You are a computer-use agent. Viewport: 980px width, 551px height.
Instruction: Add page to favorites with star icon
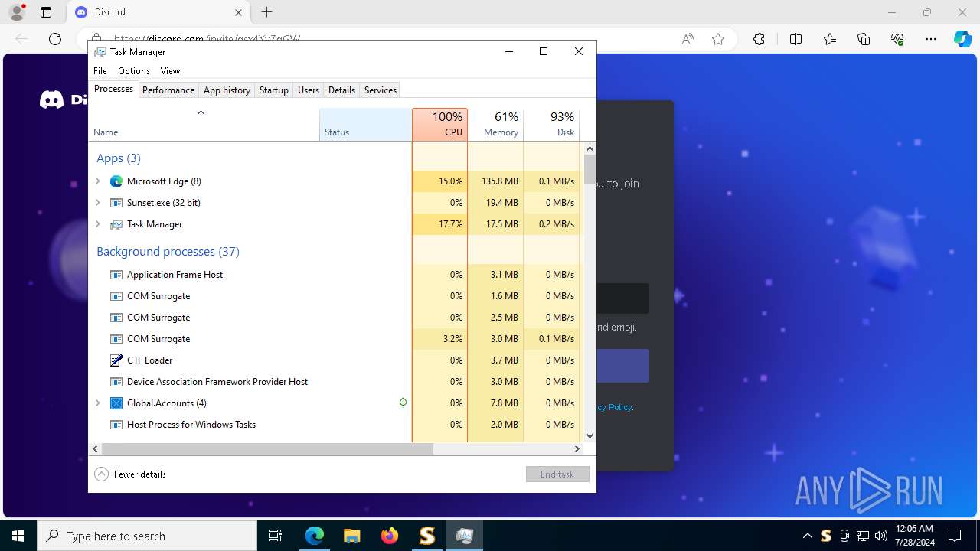coord(718,39)
